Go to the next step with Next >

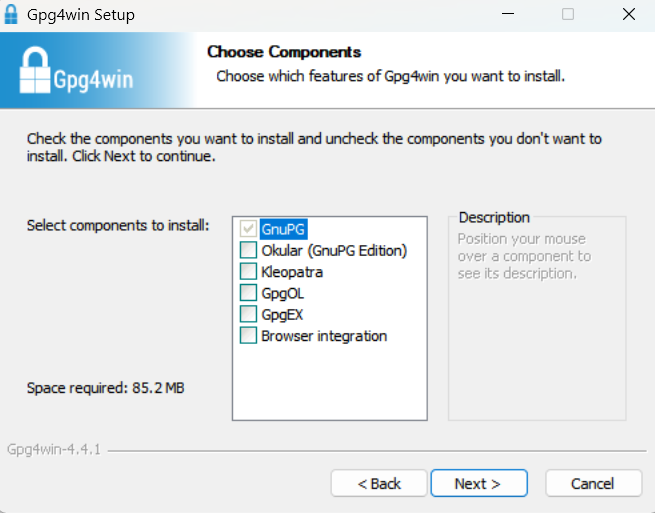click(x=479, y=483)
